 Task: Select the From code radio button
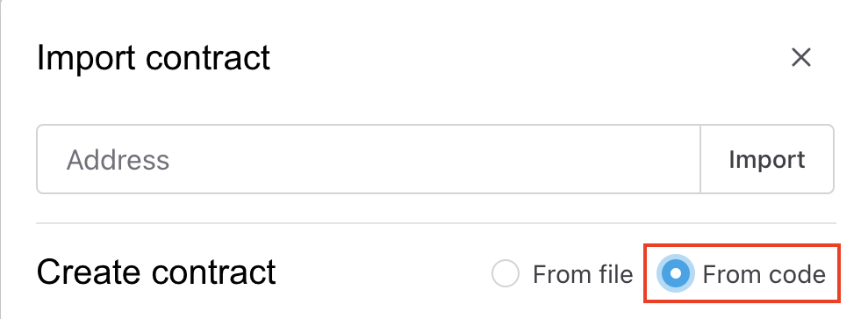pyautogui.click(x=676, y=273)
